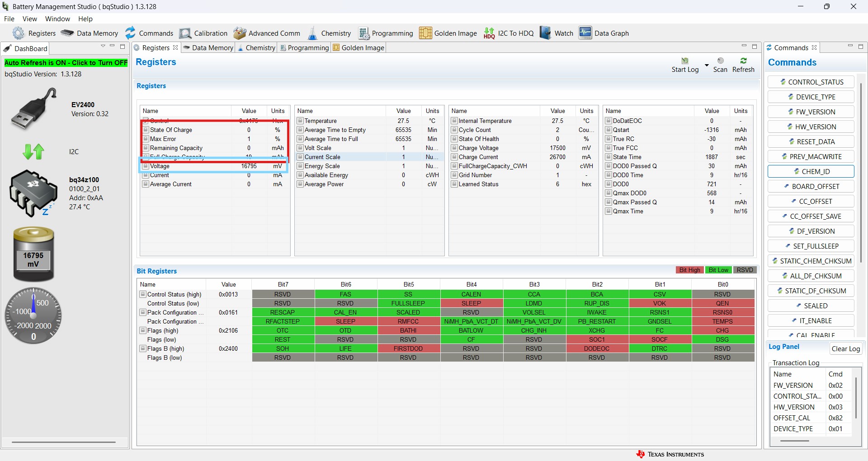
Task: Open the Watch toolbar icon
Action: click(546, 33)
